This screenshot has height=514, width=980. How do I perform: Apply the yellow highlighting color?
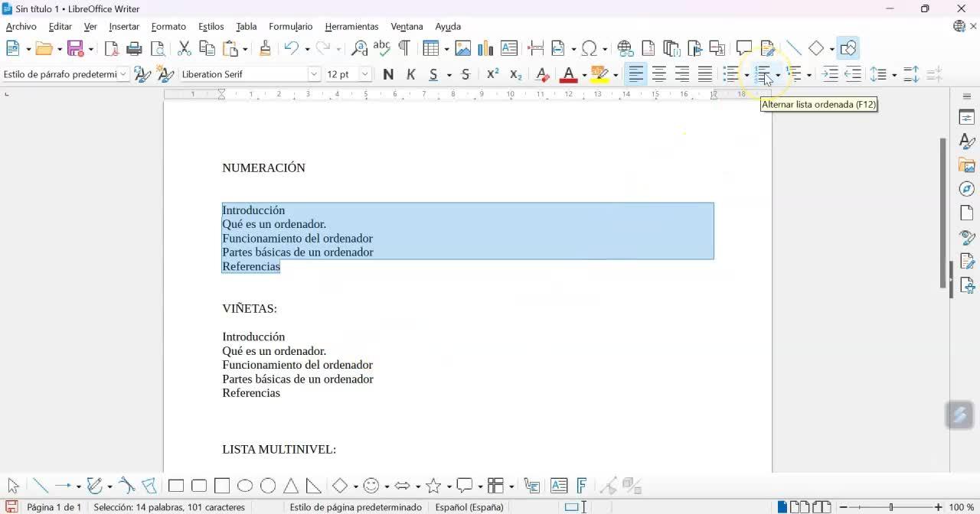point(599,74)
